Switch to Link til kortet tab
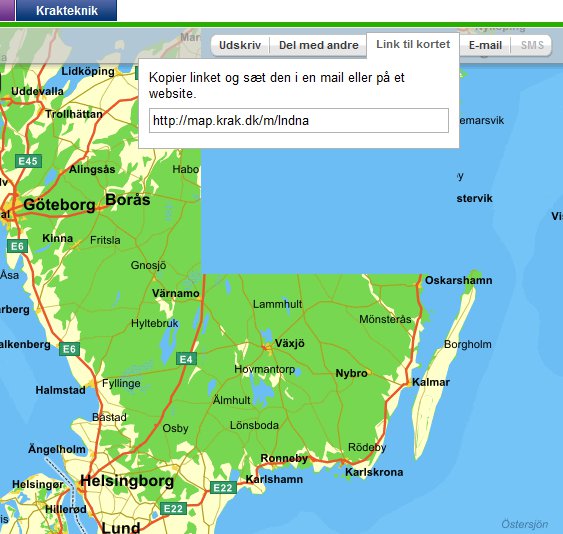Screen dimensions: 563x534 pyautogui.click(x=413, y=44)
